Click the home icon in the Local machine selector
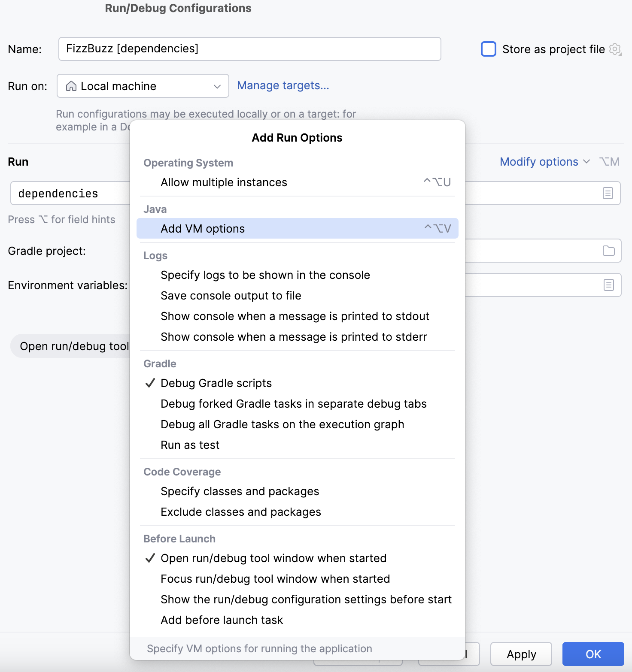This screenshot has height=672, width=632. (x=72, y=86)
